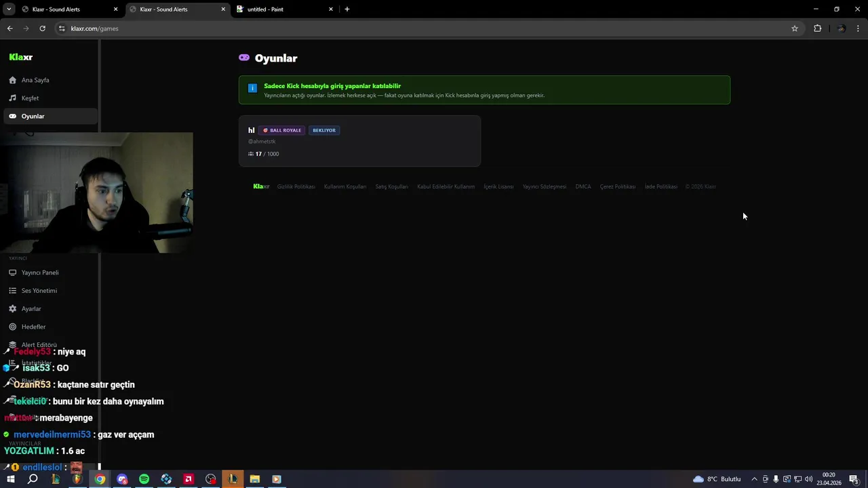Click the Klaxr logo in footer
This screenshot has width=868, height=488.
261,186
